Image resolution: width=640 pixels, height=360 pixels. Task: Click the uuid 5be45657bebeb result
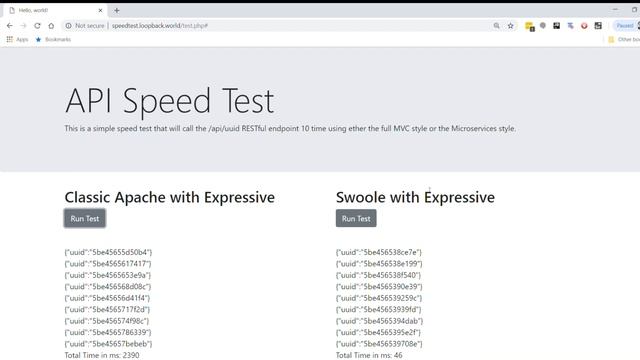click(108, 344)
